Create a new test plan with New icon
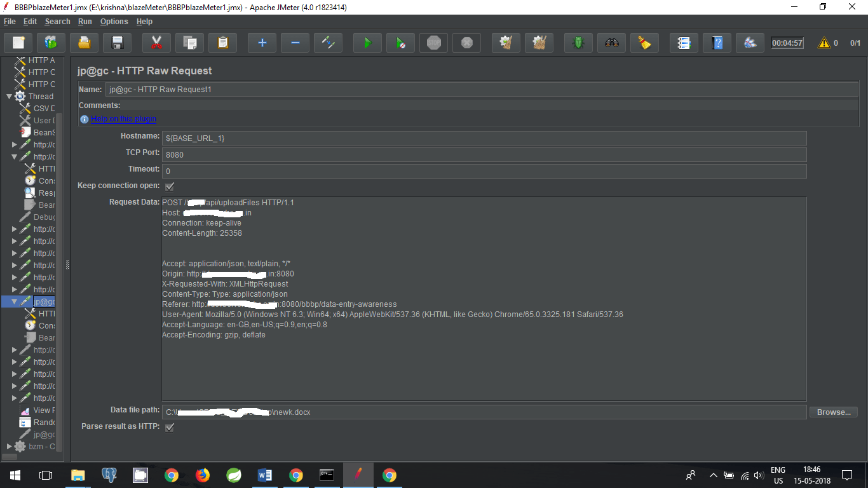This screenshot has height=488, width=868. [x=18, y=43]
